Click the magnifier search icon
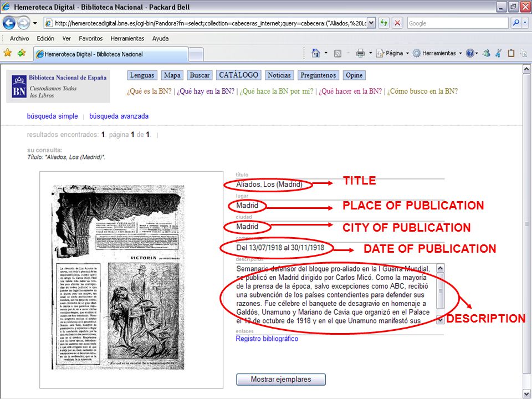Screen dimensions: 532x399 (x=516, y=23)
